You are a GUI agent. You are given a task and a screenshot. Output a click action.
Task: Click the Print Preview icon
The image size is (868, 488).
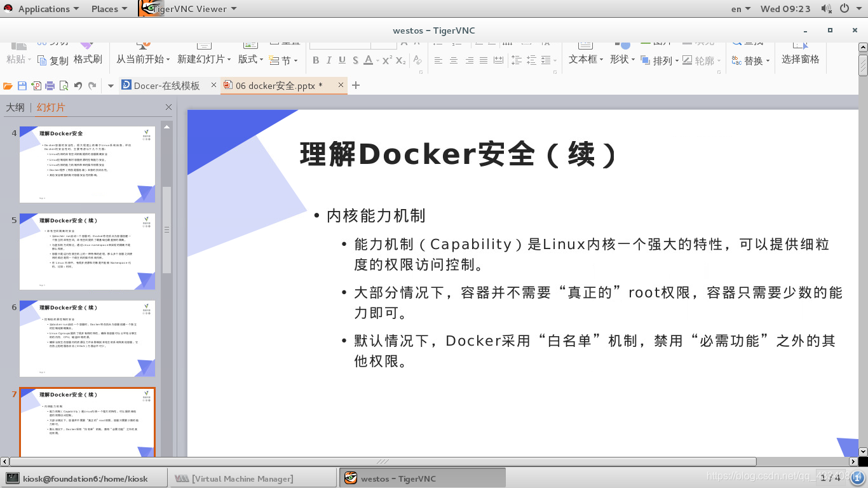click(64, 85)
